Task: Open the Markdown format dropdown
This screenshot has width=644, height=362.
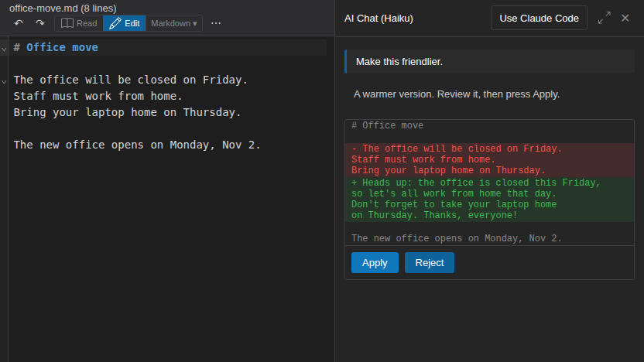Action: [x=173, y=23]
